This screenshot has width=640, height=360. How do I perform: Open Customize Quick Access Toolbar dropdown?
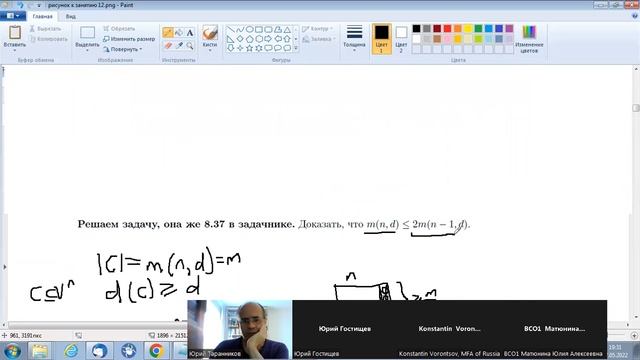point(39,6)
